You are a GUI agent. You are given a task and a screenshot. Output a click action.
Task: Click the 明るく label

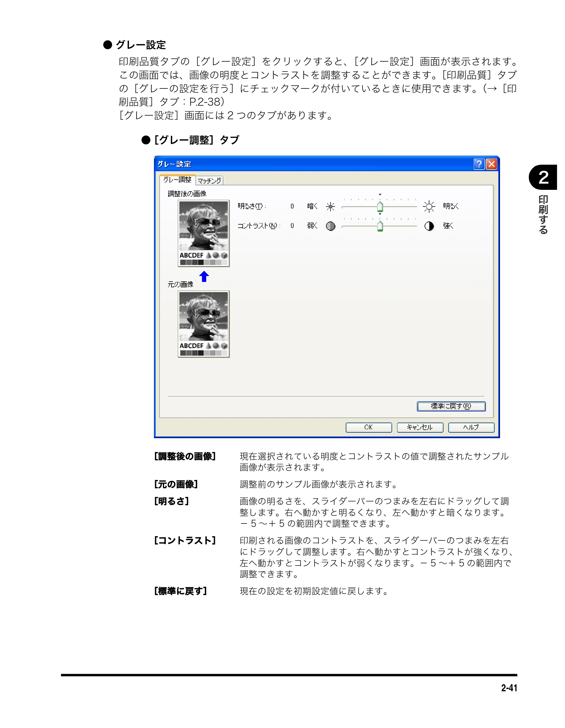coord(451,206)
